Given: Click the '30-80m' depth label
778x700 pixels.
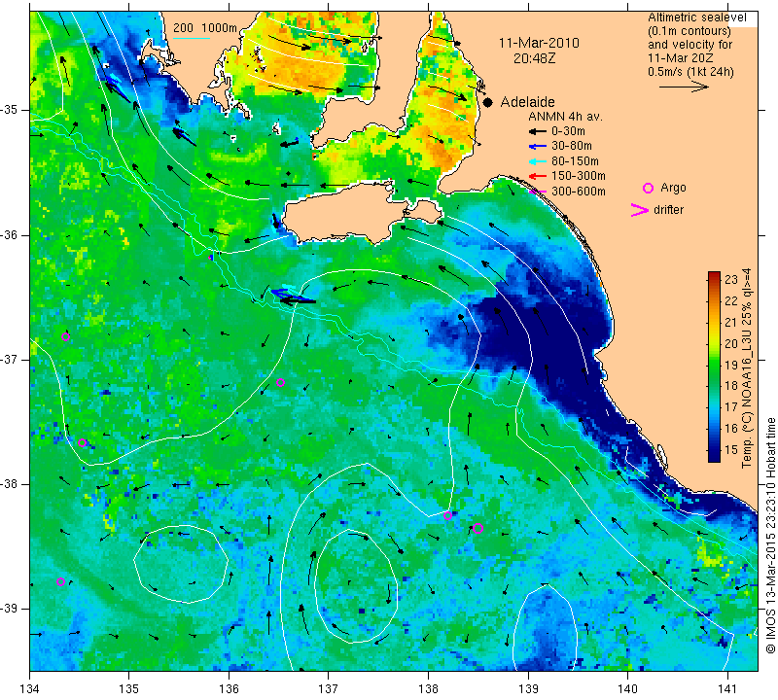Looking at the screenshot, I should [572, 146].
